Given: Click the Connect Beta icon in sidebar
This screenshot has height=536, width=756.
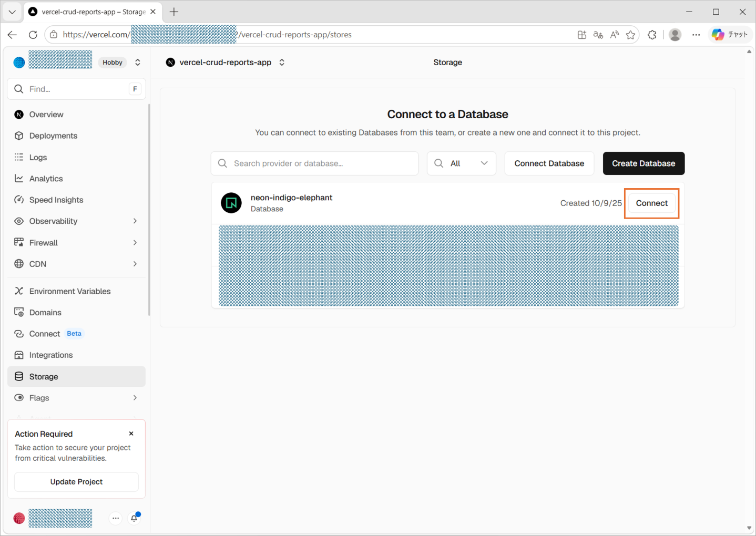Looking at the screenshot, I should tap(19, 334).
